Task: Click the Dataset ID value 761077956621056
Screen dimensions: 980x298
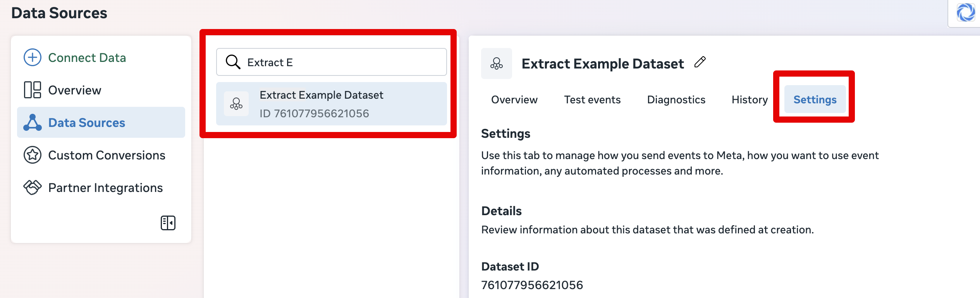Action: point(532,285)
